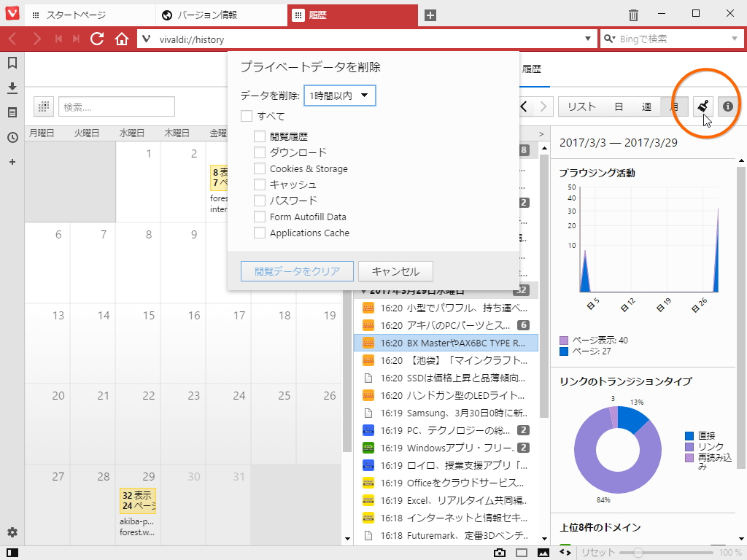This screenshot has width=747, height=560.
Task: Open the search engine selector dropdown
Action: (609, 39)
